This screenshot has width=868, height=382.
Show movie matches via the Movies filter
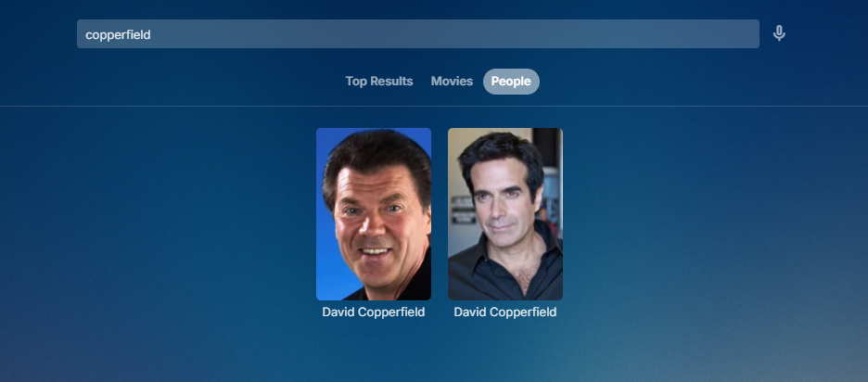pos(452,82)
